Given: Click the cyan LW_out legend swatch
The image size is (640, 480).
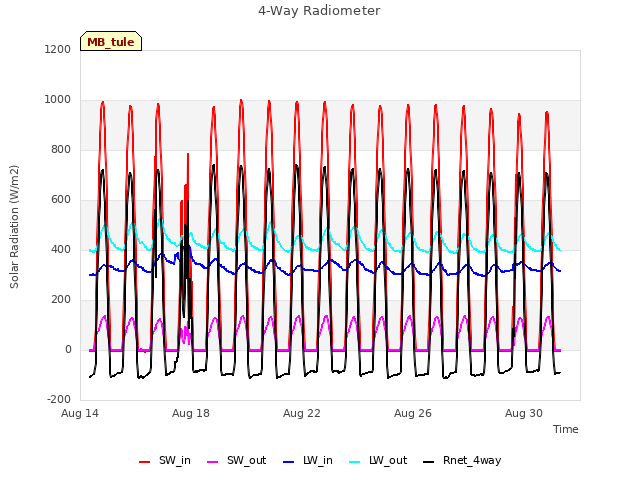Looking at the screenshot, I should [355, 462].
